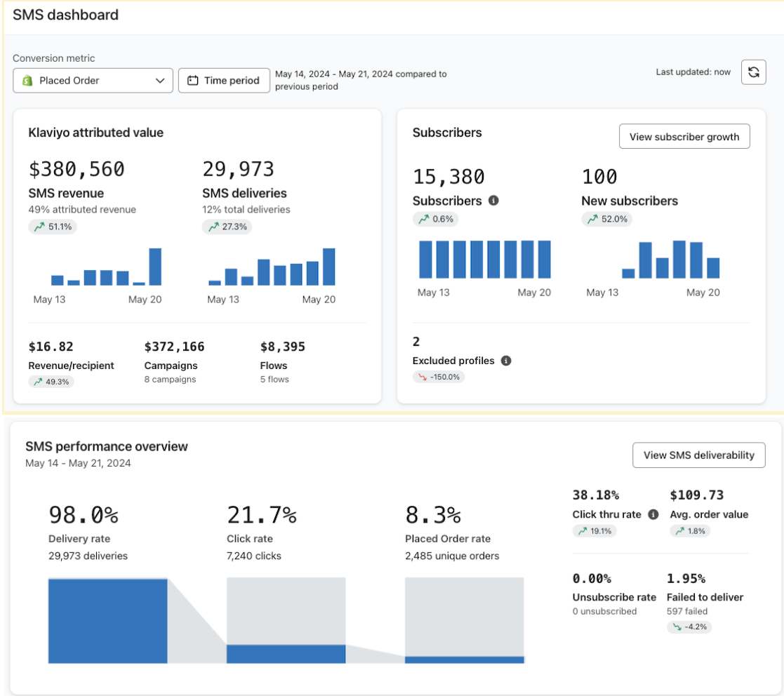Click the growth arrow in the 52.0% New subscribers badge
Image resolution: width=784 pixels, height=696 pixels.
pyautogui.click(x=594, y=219)
